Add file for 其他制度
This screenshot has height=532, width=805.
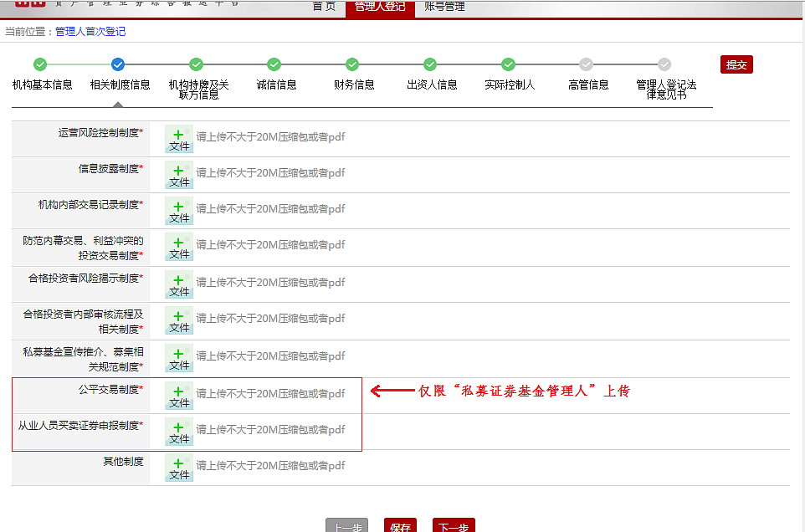pos(179,468)
